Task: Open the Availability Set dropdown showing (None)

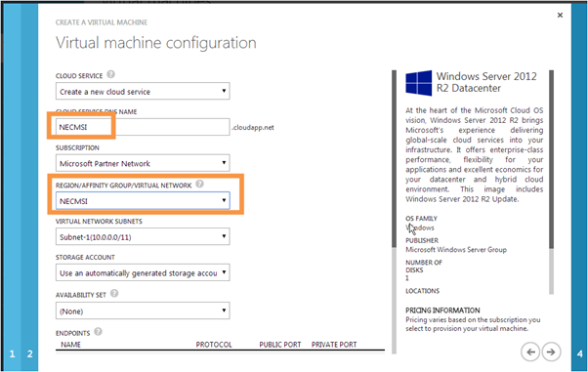Action: (x=143, y=310)
